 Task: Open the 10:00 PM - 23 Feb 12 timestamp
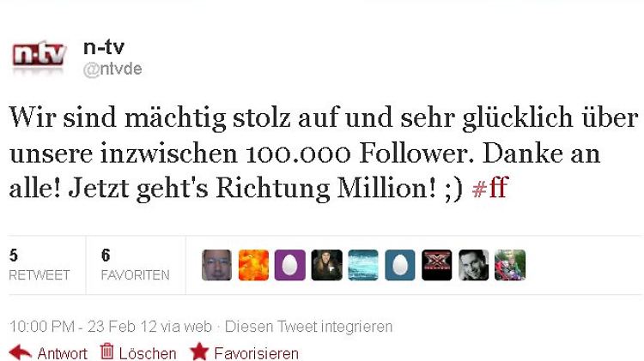click(x=83, y=327)
